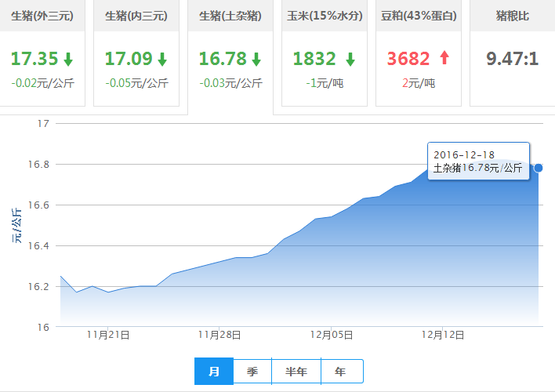
Task: Switch chart to 季 range
Action: (252, 372)
